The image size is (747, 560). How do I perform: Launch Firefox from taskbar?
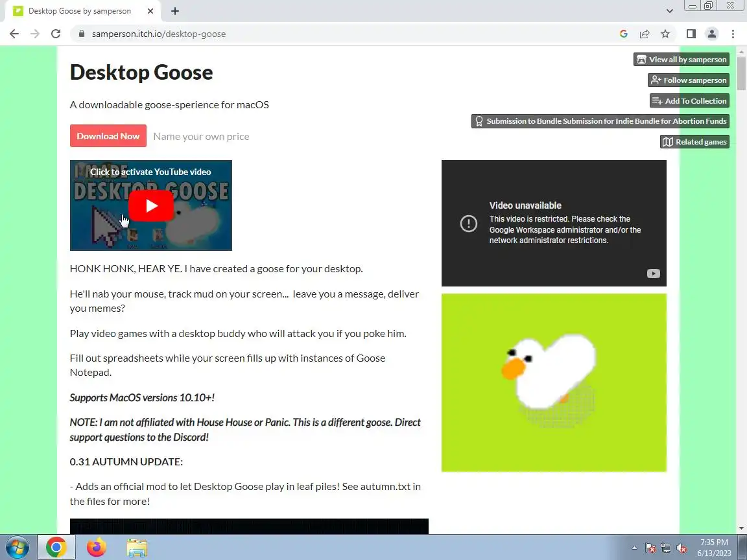(96, 548)
